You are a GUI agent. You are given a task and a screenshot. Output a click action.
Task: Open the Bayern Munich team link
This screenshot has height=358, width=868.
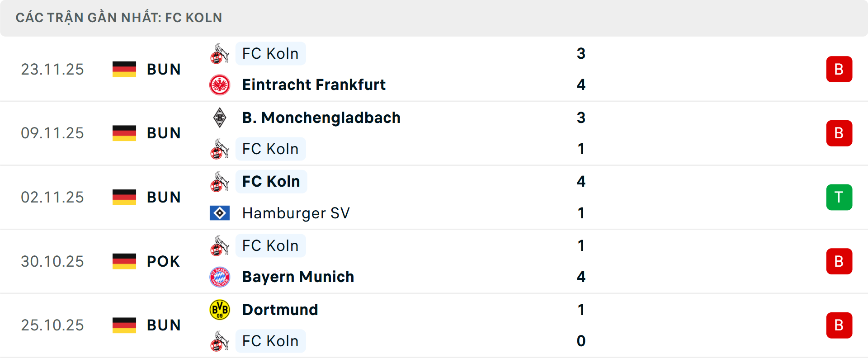[x=298, y=277]
